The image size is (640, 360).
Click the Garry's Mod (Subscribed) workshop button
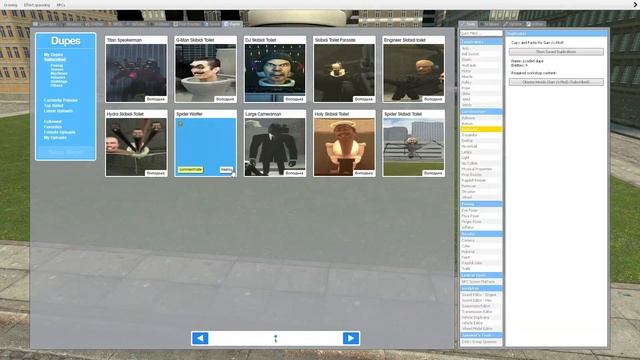(x=556, y=82)
